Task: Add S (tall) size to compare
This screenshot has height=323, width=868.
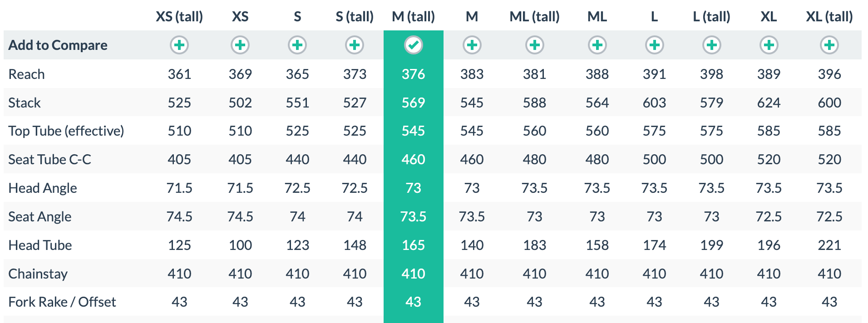Action: [355, 45]
